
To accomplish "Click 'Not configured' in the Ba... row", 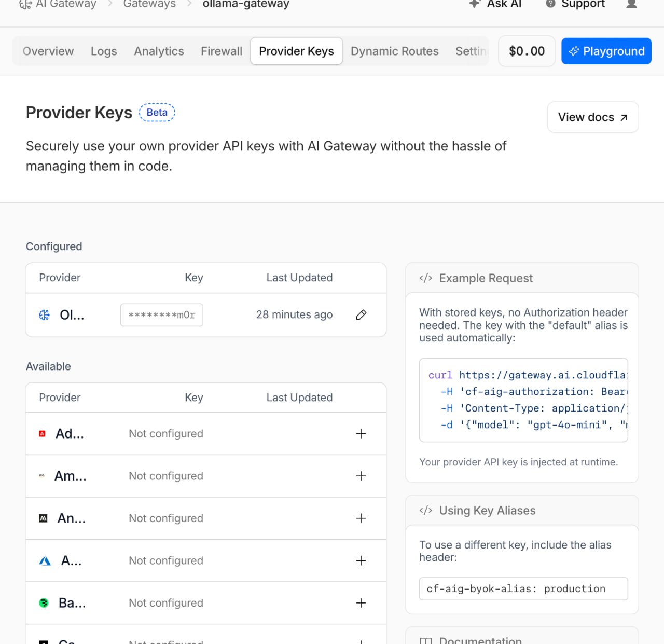I will point(166,603).
